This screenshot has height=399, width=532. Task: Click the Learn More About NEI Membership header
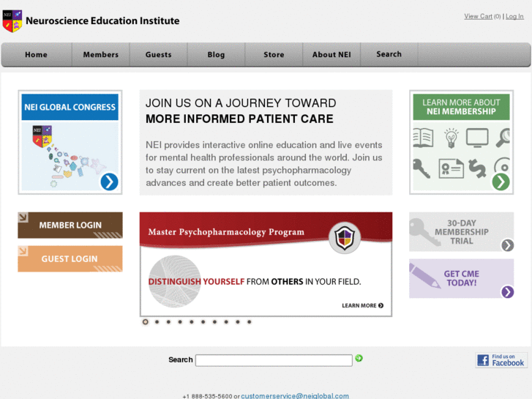click(461, 107)
